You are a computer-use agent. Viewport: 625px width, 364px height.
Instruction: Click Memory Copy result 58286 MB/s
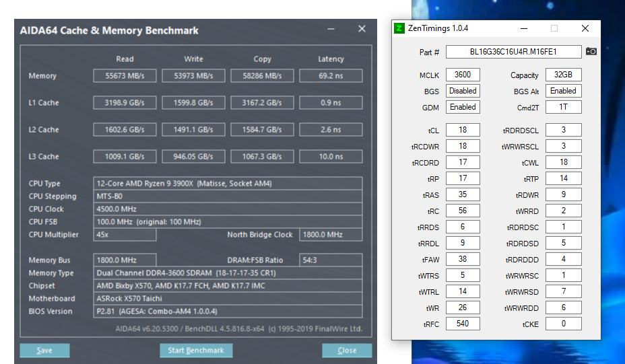262,75
